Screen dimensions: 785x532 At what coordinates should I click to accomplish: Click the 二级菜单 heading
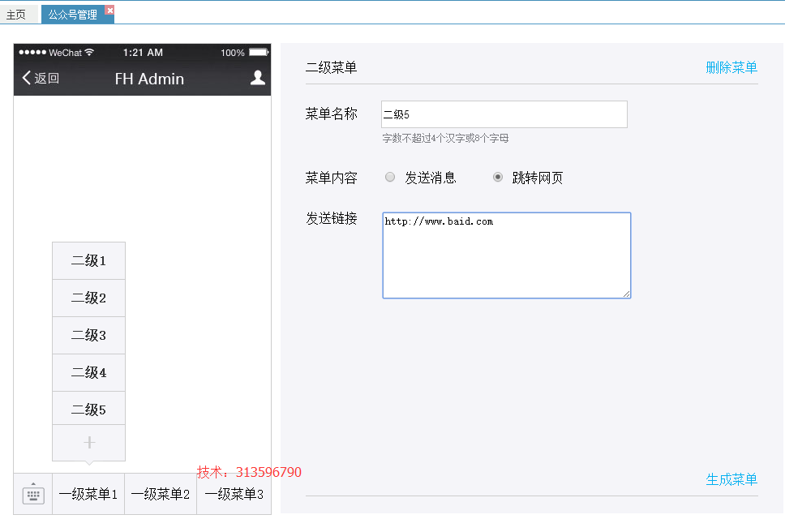click(331, 67)
